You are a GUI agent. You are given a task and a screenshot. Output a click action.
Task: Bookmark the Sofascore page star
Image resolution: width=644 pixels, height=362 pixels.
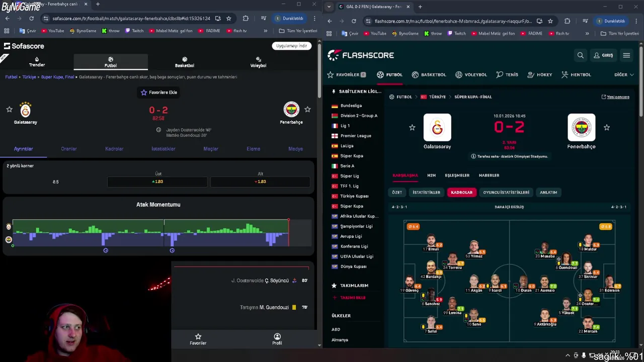point(228,18)
